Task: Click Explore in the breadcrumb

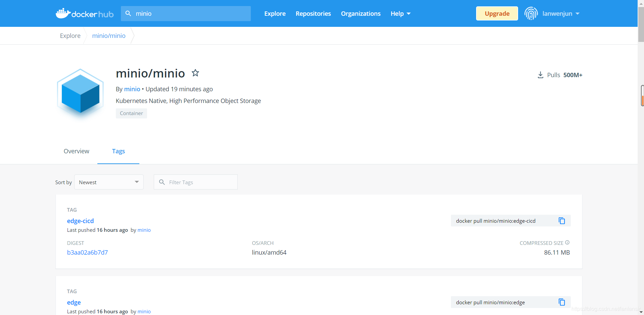Action: coord(70,36)
